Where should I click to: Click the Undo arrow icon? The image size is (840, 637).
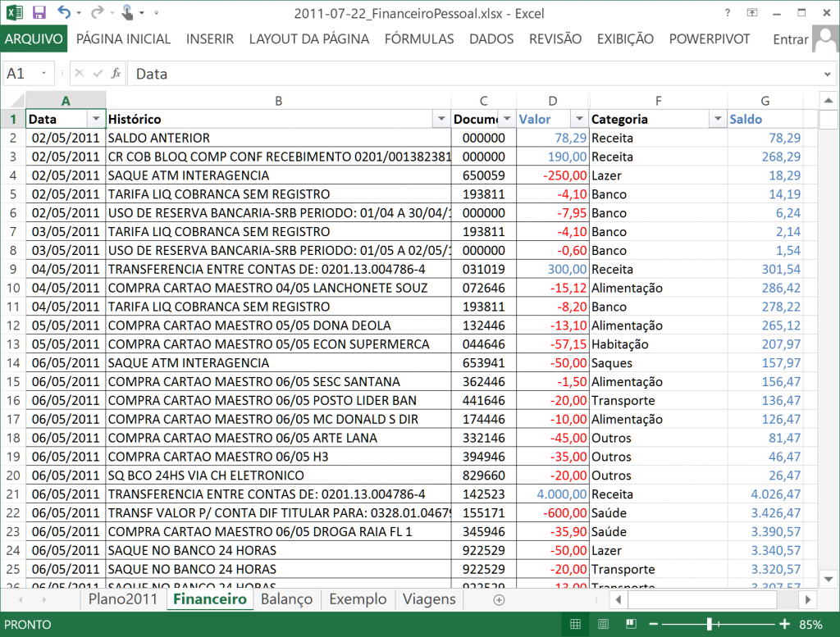click(x=64, y=12)
